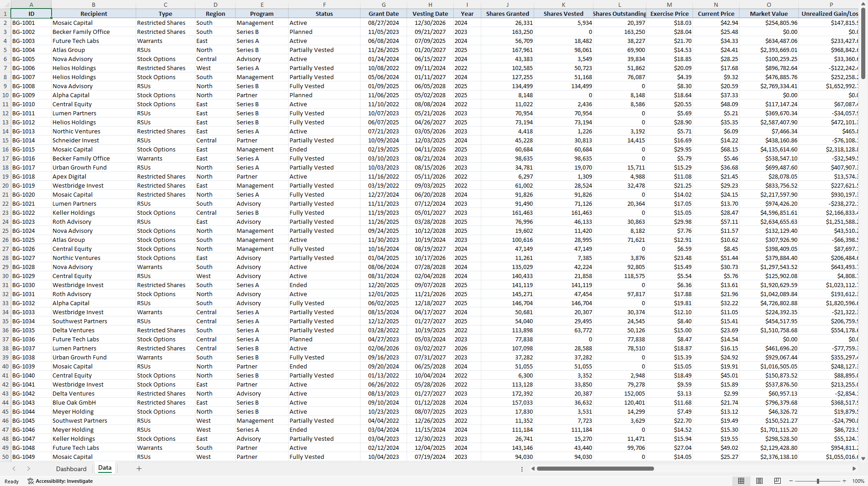Click Schneider Invest cell

[94, 140]
